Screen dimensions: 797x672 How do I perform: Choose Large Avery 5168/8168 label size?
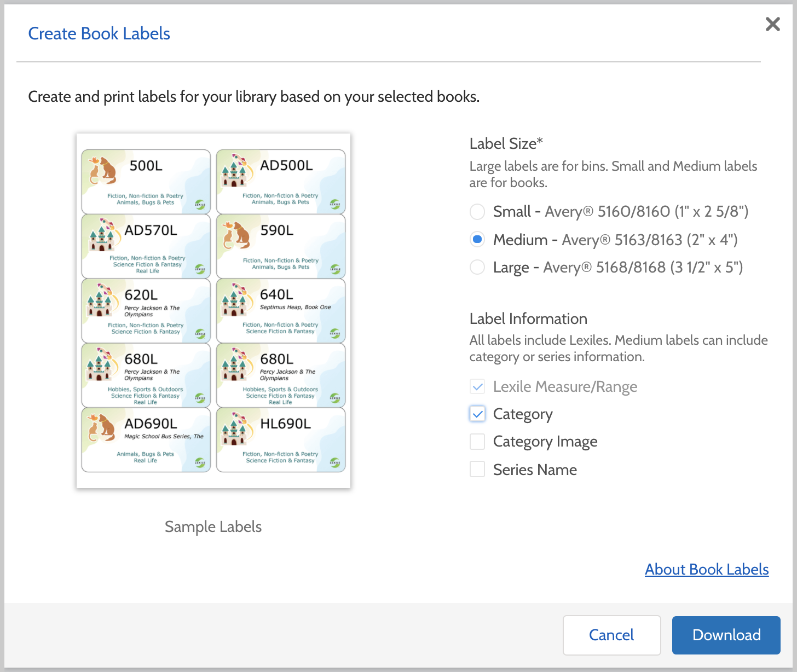(x=477, y=267)
